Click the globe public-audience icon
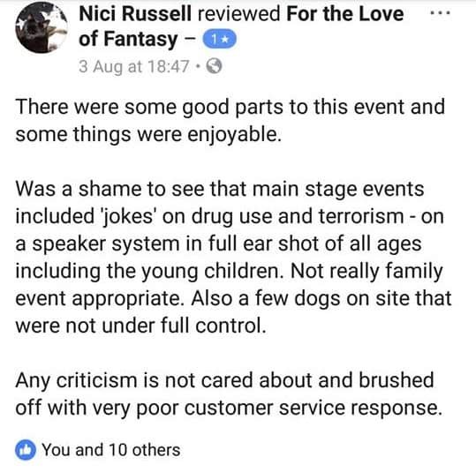Screen dimensions: 476x472 tap(214, 66)
